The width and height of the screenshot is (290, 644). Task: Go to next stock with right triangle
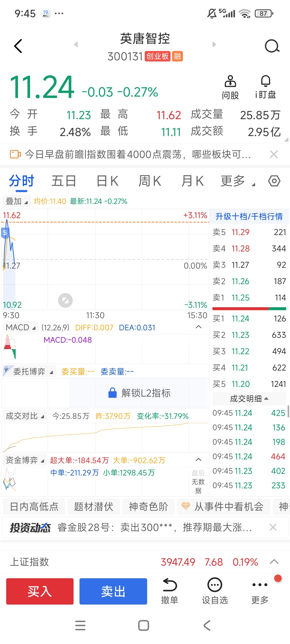pyautogui.click(x=214, y=44)
